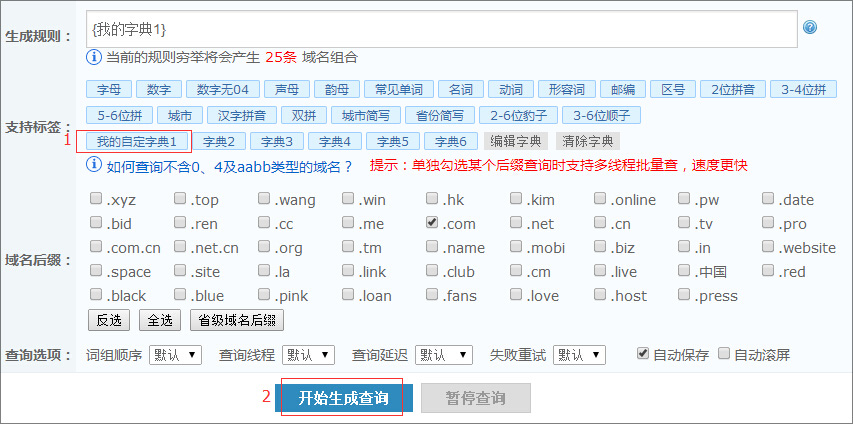
Task: Insert the 字母 tag
Action: [107, 89]
